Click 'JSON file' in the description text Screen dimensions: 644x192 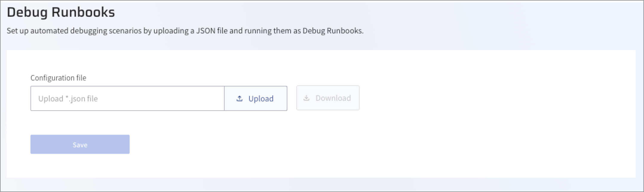(x=212, y=31)
